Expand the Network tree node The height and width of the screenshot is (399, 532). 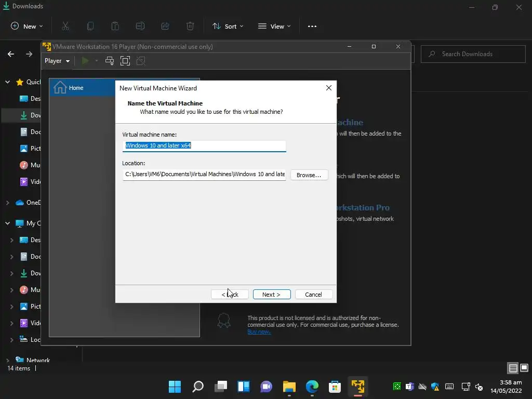click(x=7, y=360)
